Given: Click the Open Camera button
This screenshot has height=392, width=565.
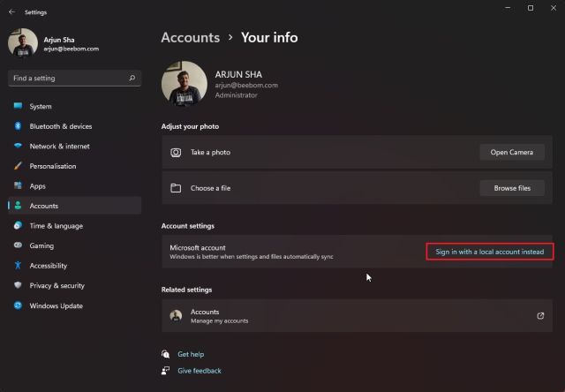Looking at the screenshot, I should pos(512,152).
